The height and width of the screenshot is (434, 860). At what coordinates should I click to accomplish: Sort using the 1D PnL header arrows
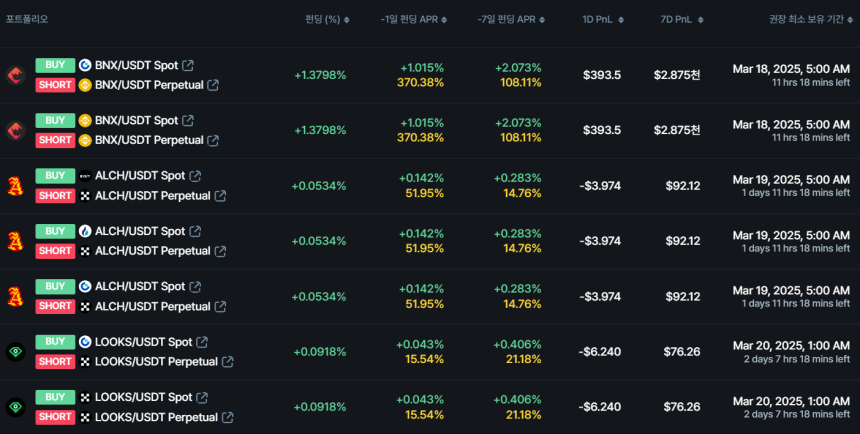[x=621, y=20]
